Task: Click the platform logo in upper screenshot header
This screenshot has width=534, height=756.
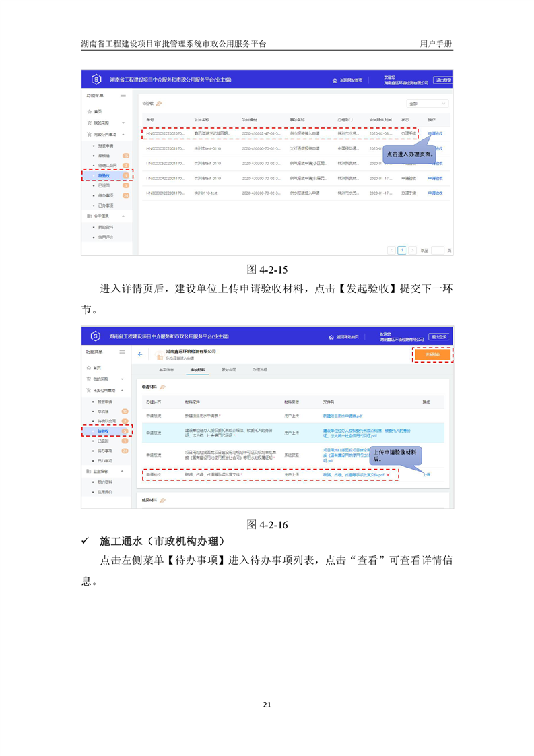Action: (96, 79)
